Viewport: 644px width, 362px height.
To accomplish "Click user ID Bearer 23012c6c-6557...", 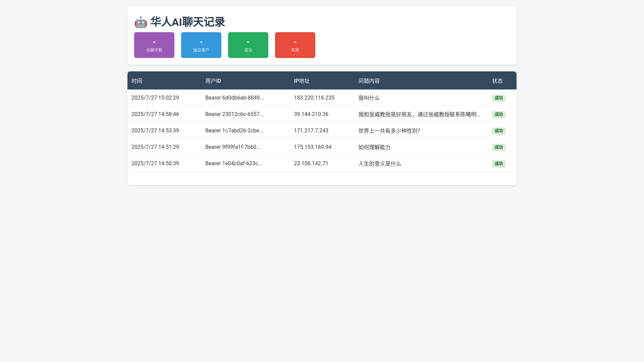I will (234, 114).
